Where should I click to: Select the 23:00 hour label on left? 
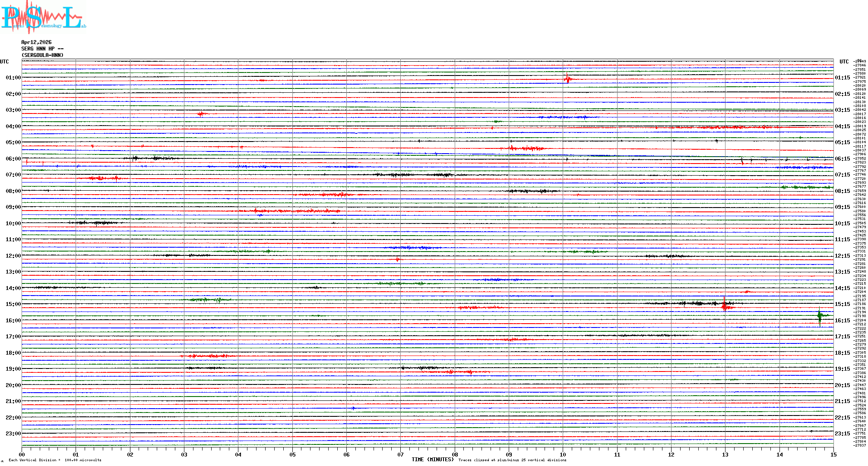point(13,434)
